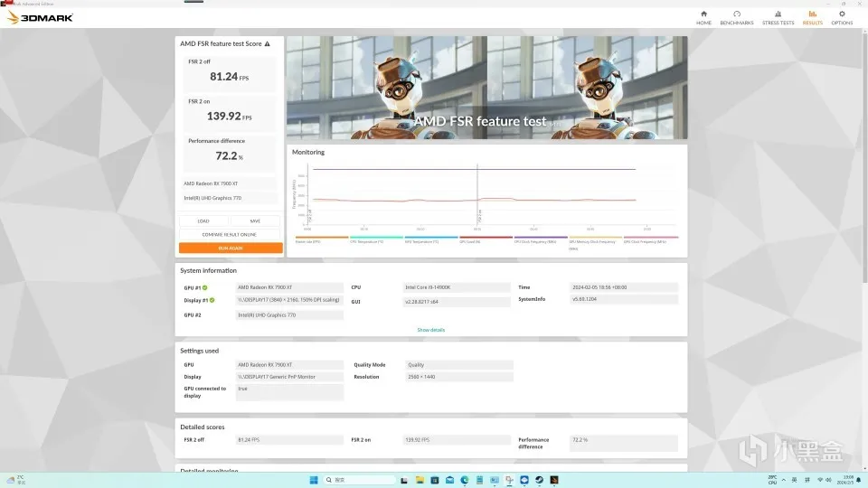
Task: Expand hidden system tray icons chevron
Action: tap(783, 480)
